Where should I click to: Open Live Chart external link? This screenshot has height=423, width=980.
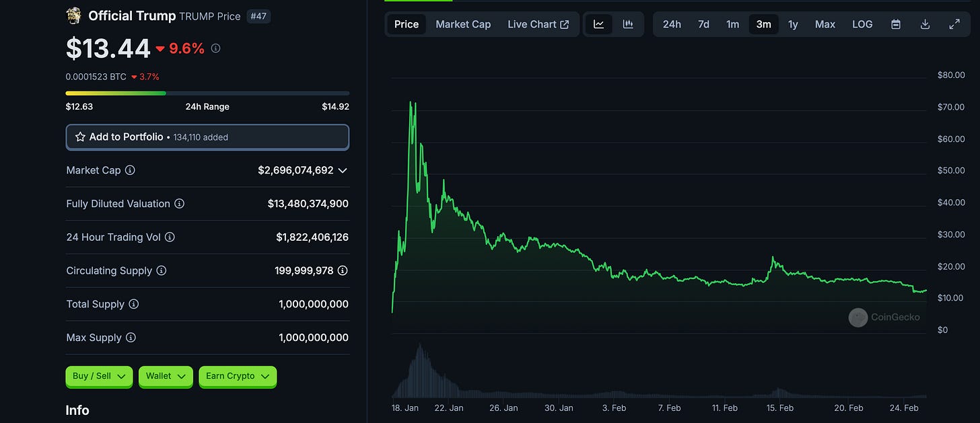(538, 24)
